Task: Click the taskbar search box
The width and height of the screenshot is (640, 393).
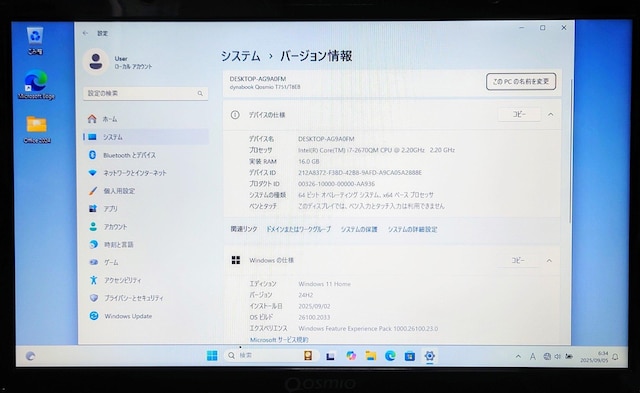Action: tap(270, 356)
